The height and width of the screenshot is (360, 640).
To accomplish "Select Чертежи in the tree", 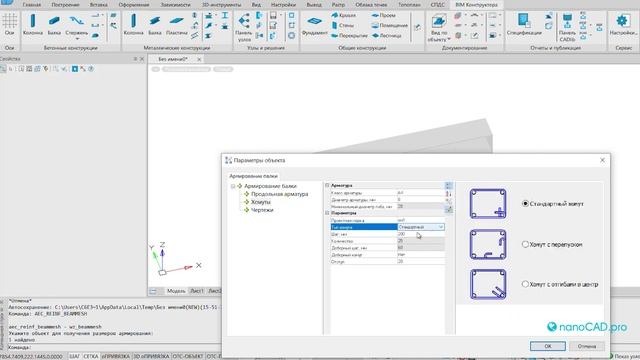I will click(x=262, y=210).
